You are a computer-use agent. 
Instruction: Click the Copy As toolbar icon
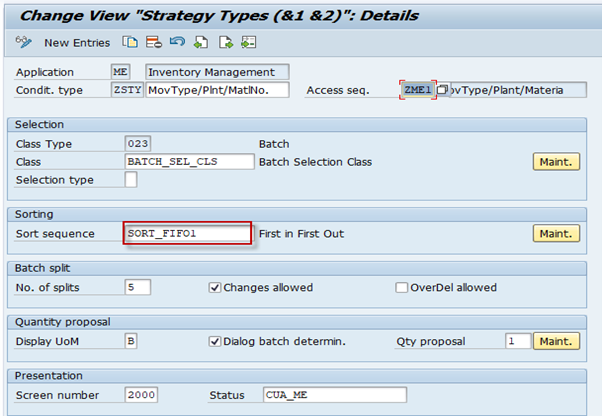[x=130, y=42]
